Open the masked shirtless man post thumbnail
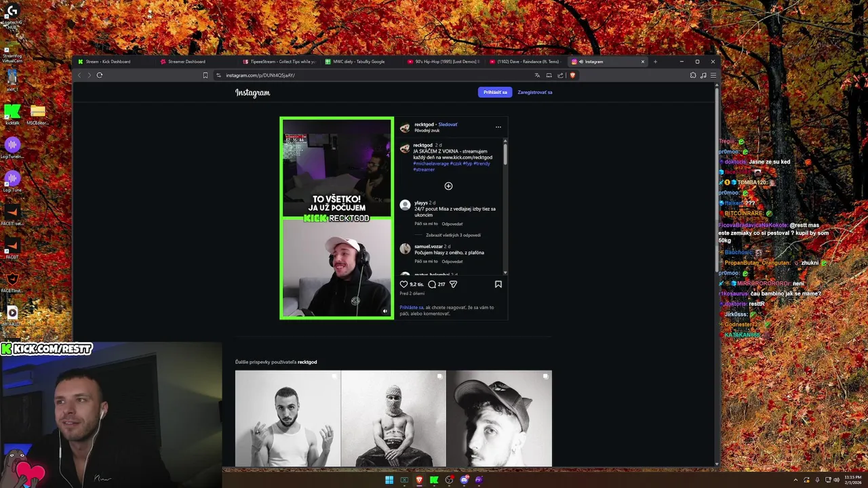The width and height of the screenshot is (868, 488). (x=393, y=418)
